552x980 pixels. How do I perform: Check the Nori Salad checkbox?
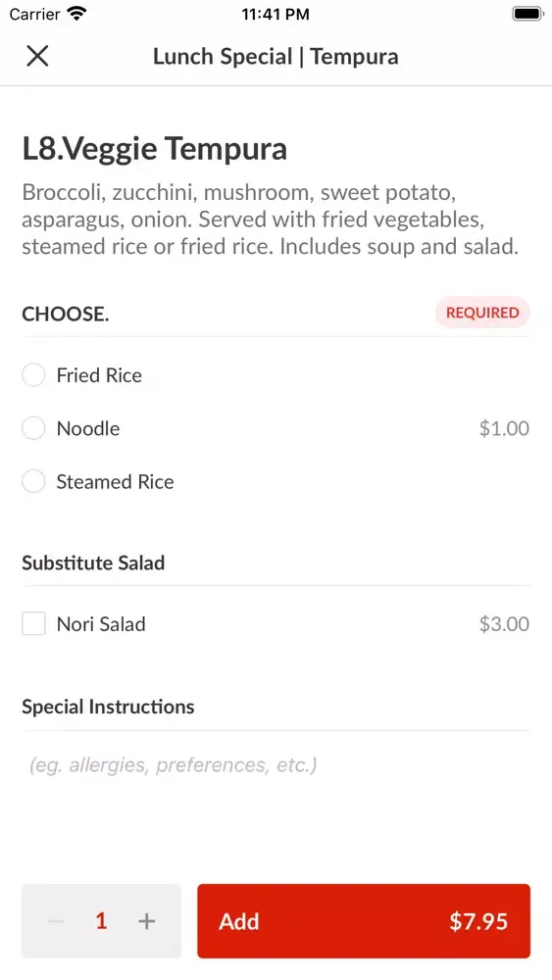click(x=33, y=623)
